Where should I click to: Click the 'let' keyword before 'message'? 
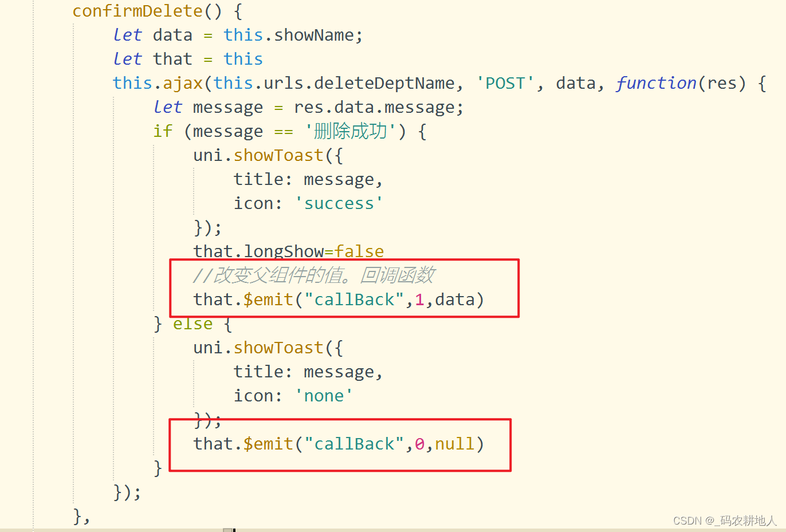coord(168,107)
